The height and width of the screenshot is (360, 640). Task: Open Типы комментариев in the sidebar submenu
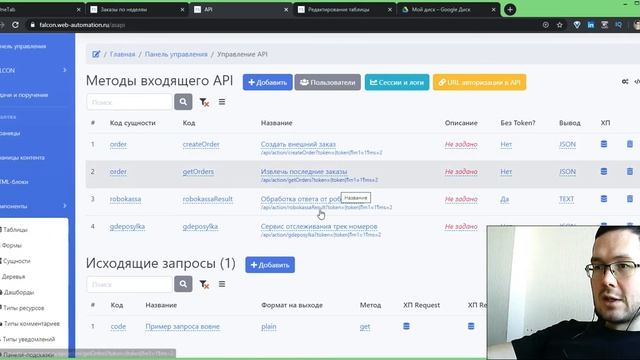point(31,323)
